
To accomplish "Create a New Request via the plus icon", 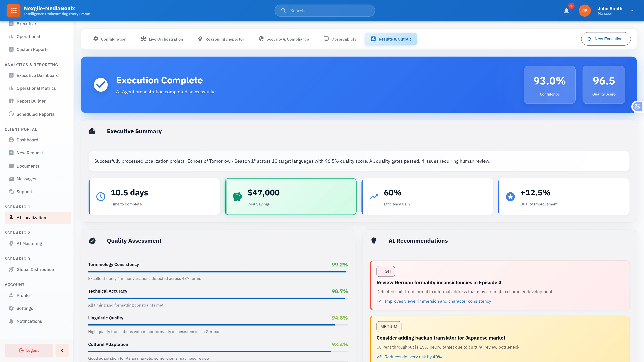I will click(x=11, y=152).
